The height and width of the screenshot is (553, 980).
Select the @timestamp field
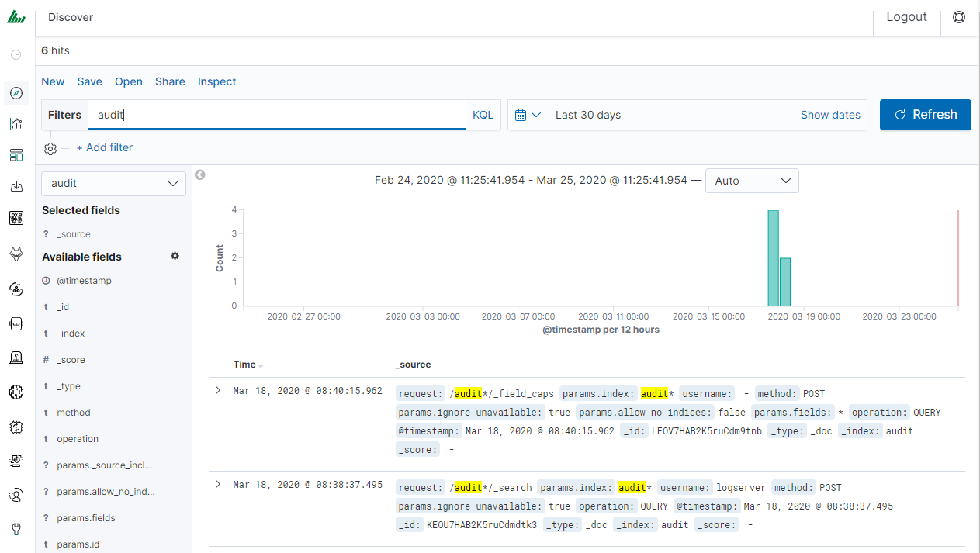click(84, 281)
